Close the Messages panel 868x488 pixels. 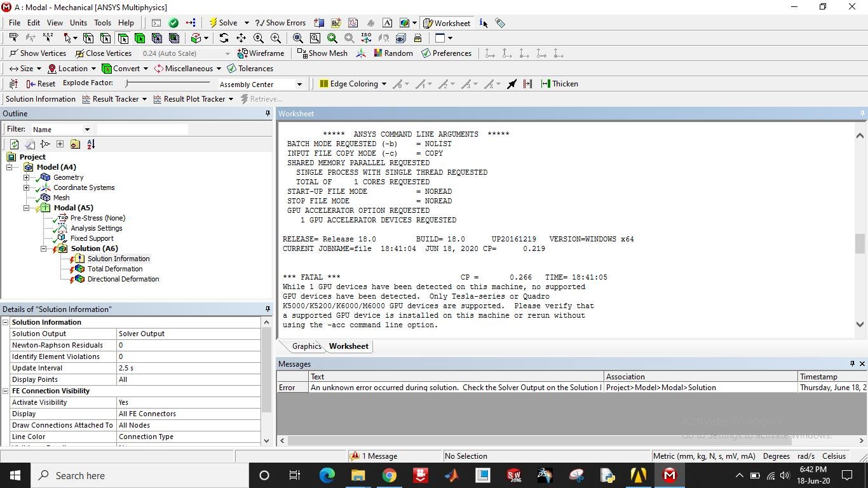[x=862, y=363]
